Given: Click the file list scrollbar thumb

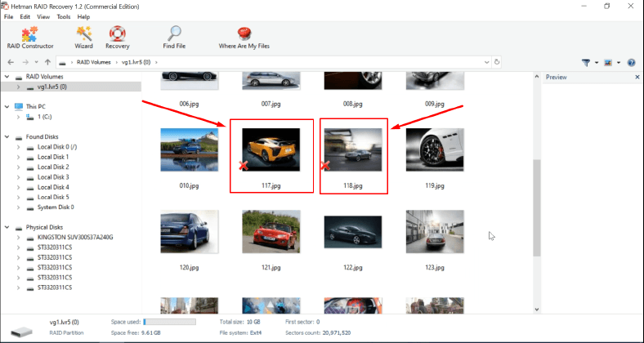Looking at the screenshot, I should 536,208.
